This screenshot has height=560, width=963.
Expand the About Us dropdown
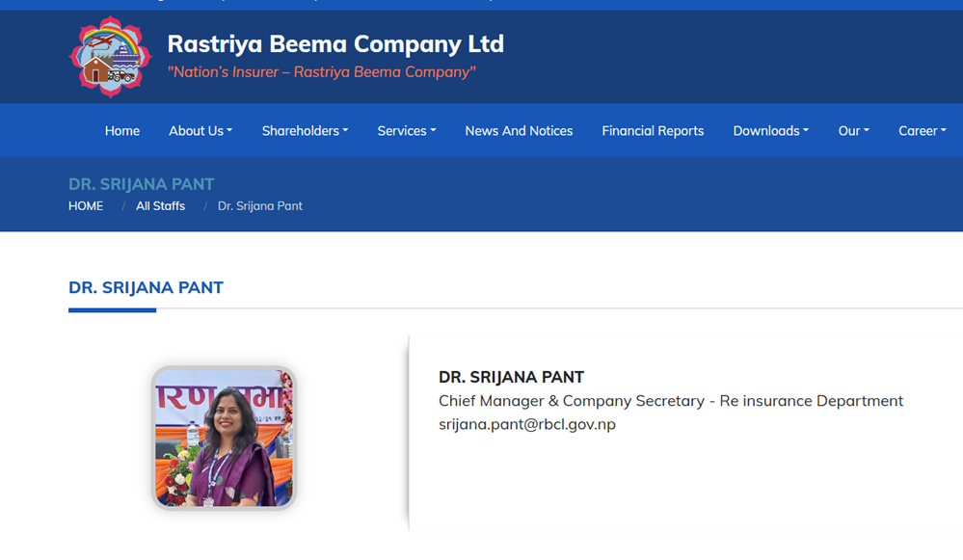[201, 131]
